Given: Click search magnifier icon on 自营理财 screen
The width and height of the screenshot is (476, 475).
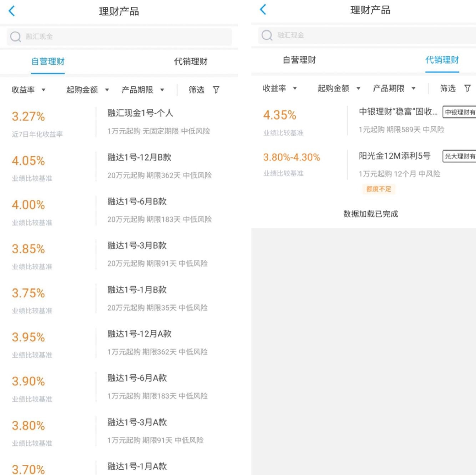Looking at the screenshot, I should (16, 37).
